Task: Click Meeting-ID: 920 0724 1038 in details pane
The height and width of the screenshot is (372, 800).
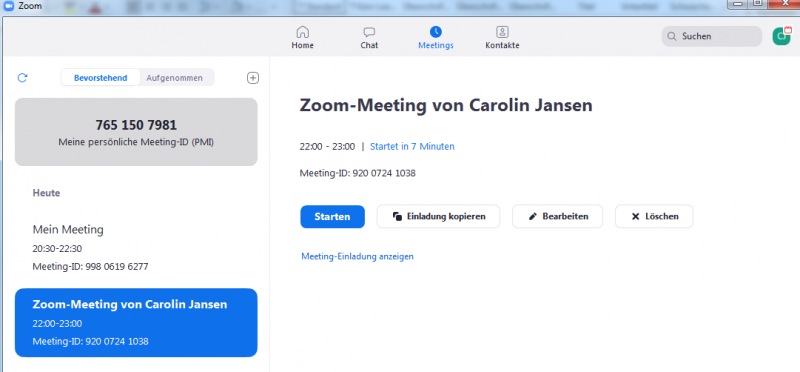Action: tap(358, 173)
